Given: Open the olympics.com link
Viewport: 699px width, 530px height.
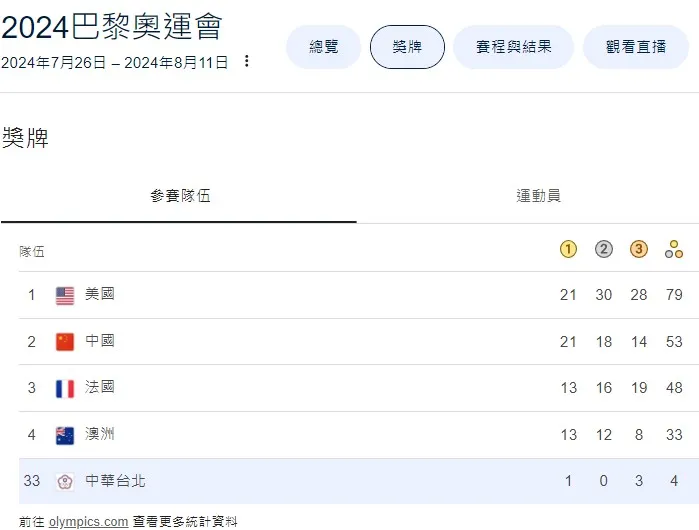Looking at the screenshot, I should point(88,521).
